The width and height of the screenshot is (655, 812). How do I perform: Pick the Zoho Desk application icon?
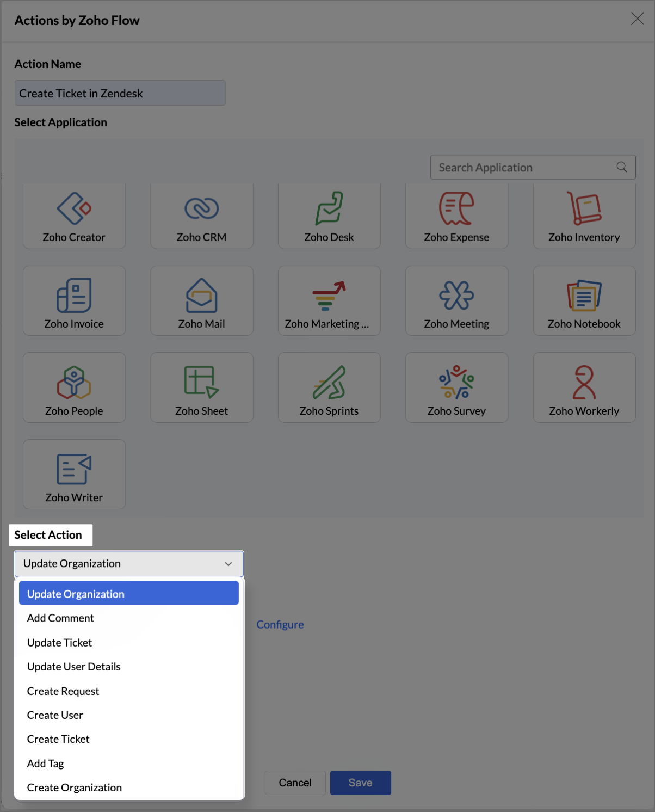(329, 208)
